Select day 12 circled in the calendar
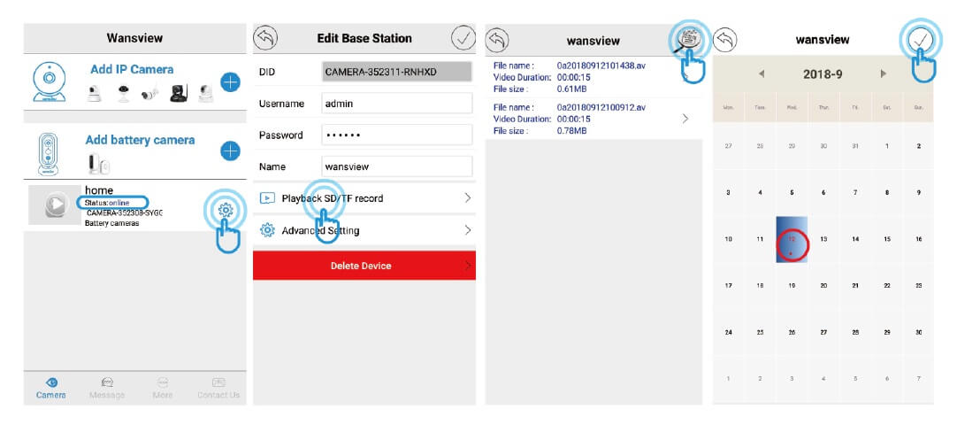Screen dimensions: 980x425 coord(792,240)
